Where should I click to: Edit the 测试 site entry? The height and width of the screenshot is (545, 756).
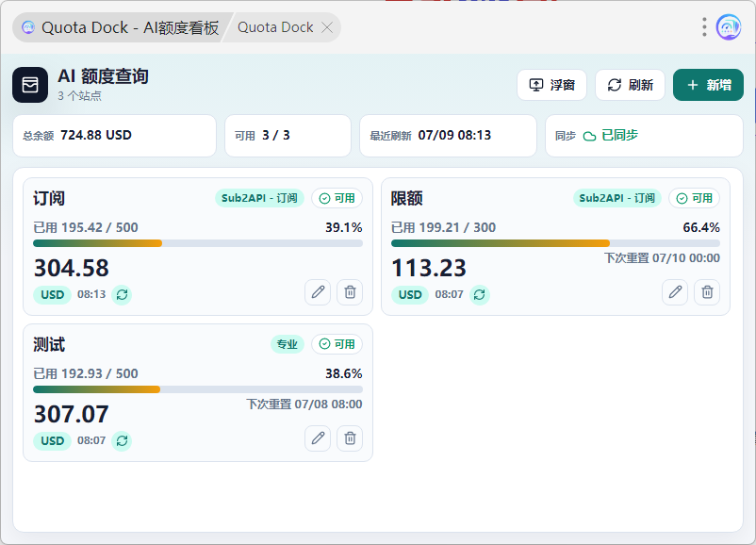[318, 438]
